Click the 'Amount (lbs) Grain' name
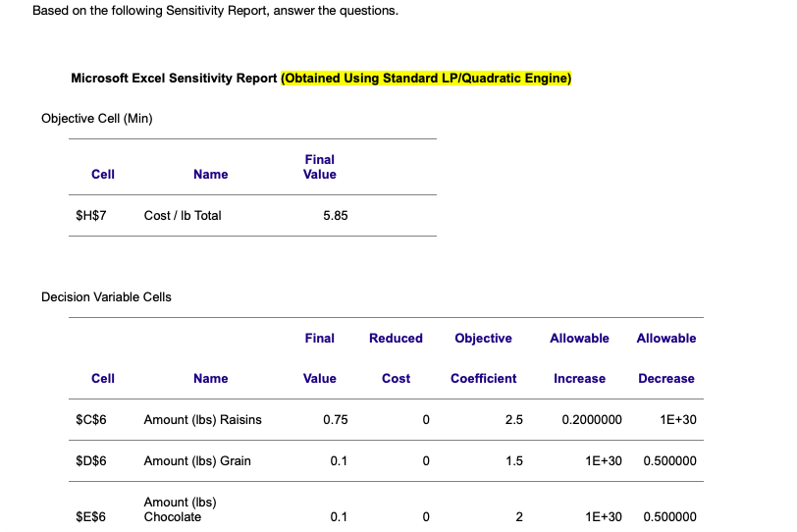Viewport: 797px width, 532px height. pos(197,461)
